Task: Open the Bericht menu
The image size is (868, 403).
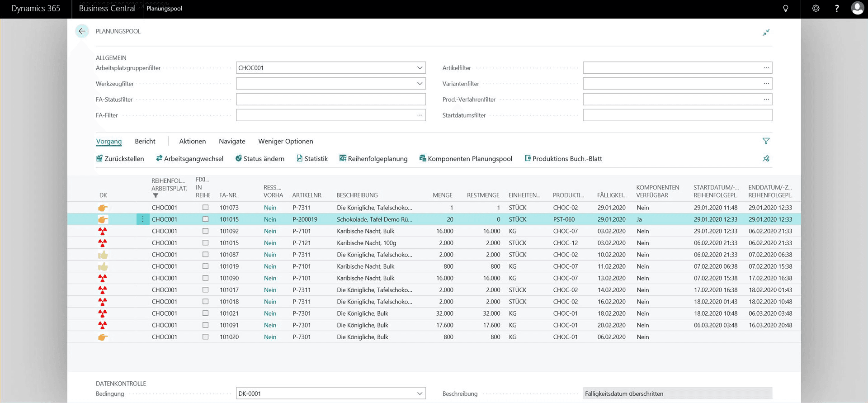Action: [x=145, y=142]
